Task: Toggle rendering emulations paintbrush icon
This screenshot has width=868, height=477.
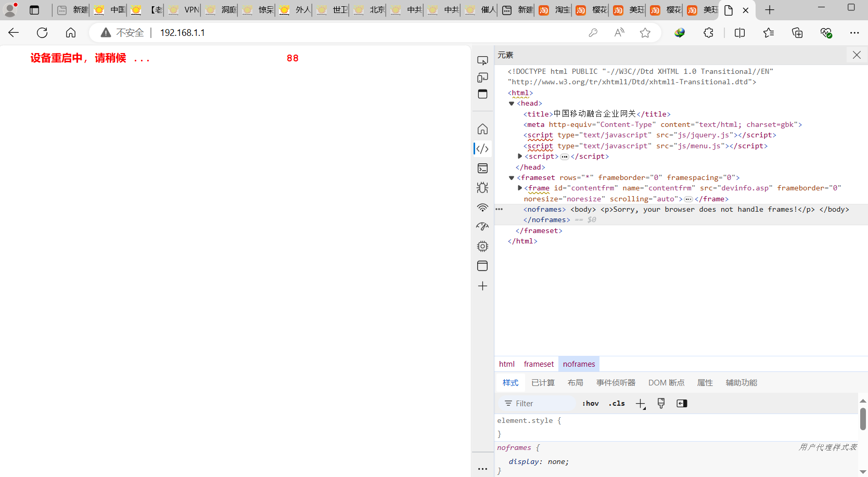Action: 661,404
